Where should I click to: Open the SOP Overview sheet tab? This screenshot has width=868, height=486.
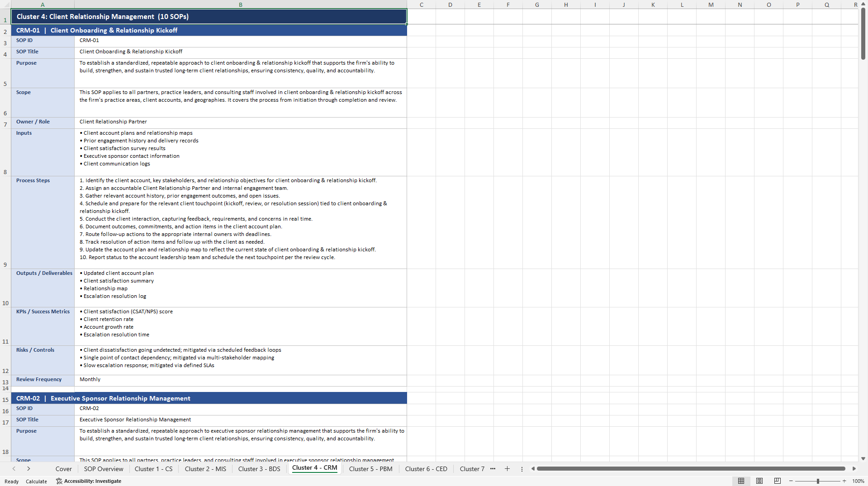[x=104, y=469]
